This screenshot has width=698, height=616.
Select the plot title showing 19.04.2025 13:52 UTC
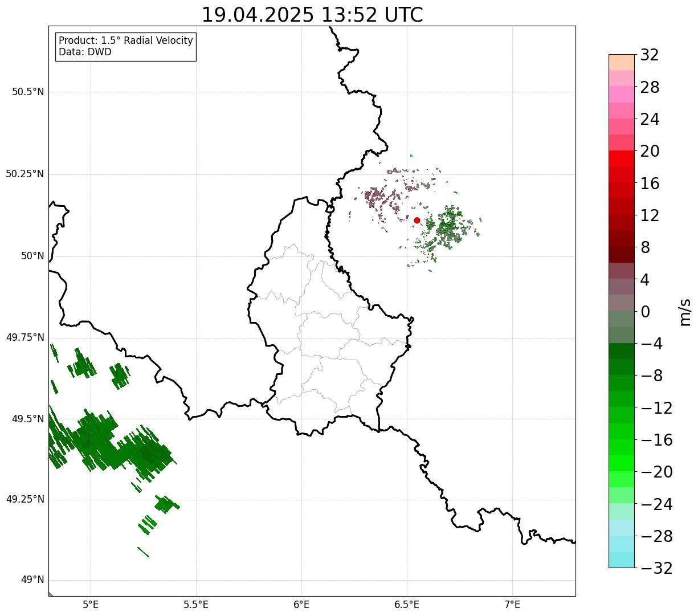point(312,15)
